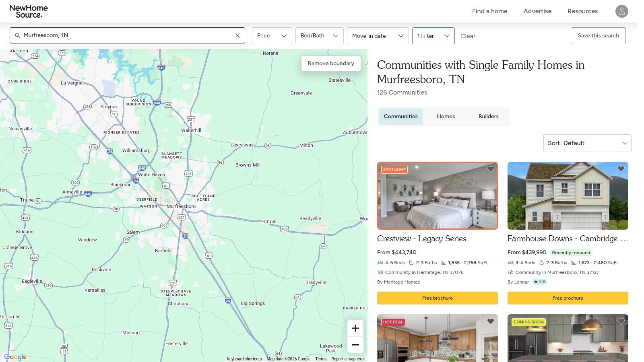The width and height of the screenshot is (644, 362).
Task: Click the SPOTLIGHT badge on Crestview
Action: 394,170
